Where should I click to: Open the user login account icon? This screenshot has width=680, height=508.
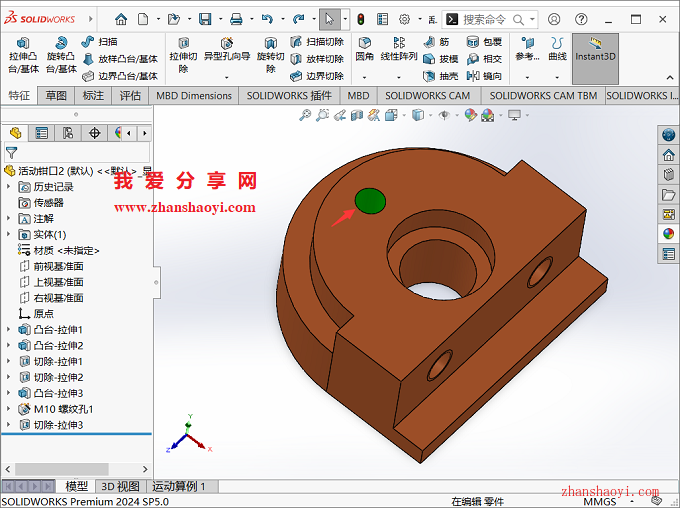point(554,19)
